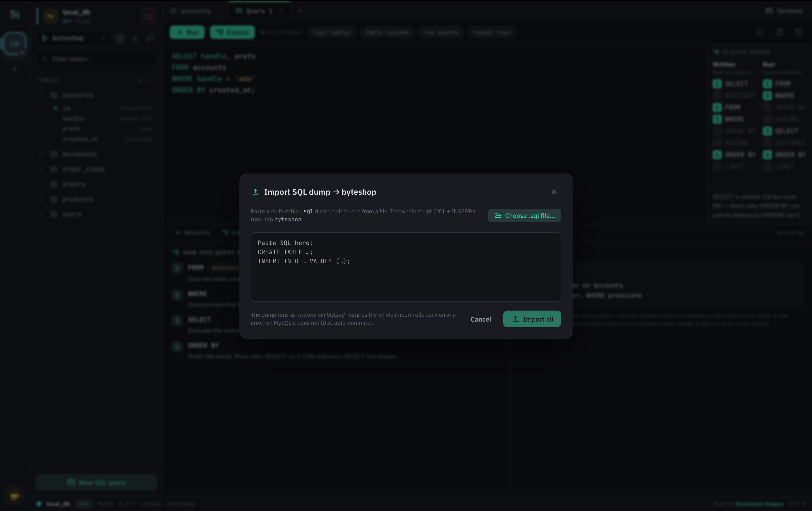This screenshot has height=511, width=812.
Task: Focus the Paste SQL here text area
Action: [x=406, y=267]
